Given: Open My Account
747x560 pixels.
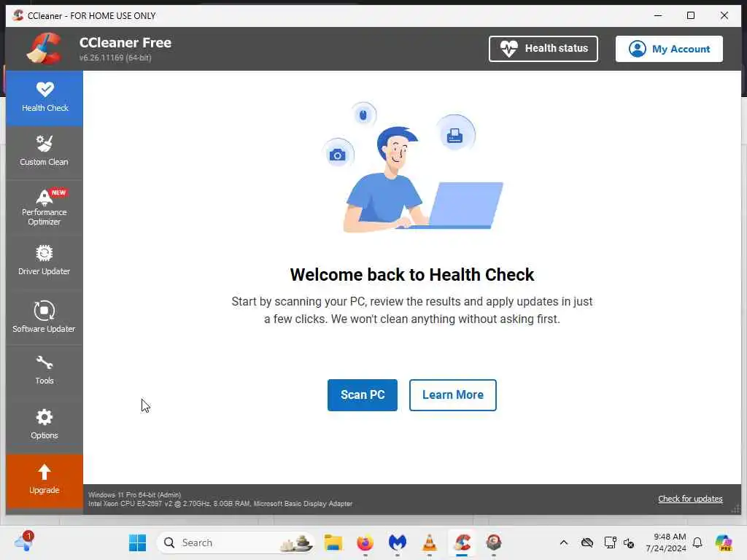Looking at the screenshot, I should coord(669,49).
